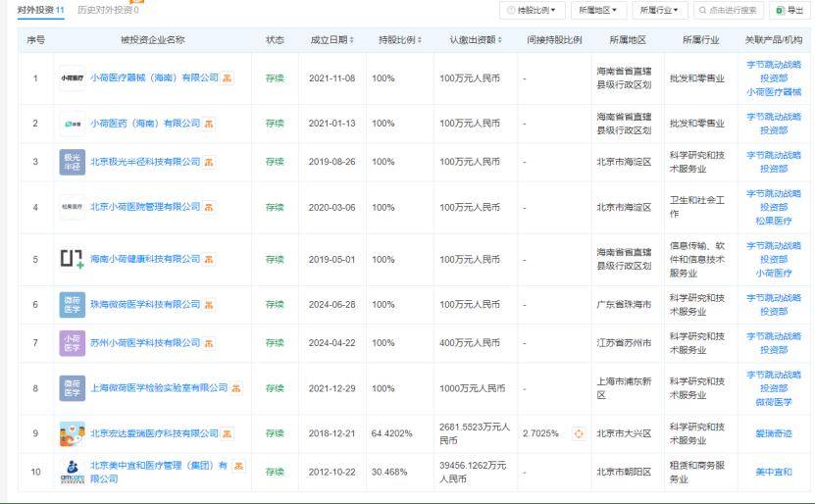Select the 30.468% shareholding cell
Image resolution: width=815 pixels, height=504 pixels.
pyautogui.click(x=389, y=472)
